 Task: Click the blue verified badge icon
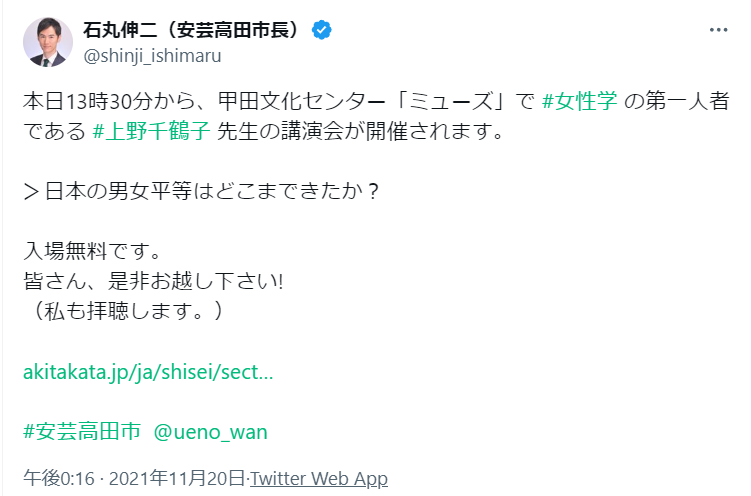point(322,30)
